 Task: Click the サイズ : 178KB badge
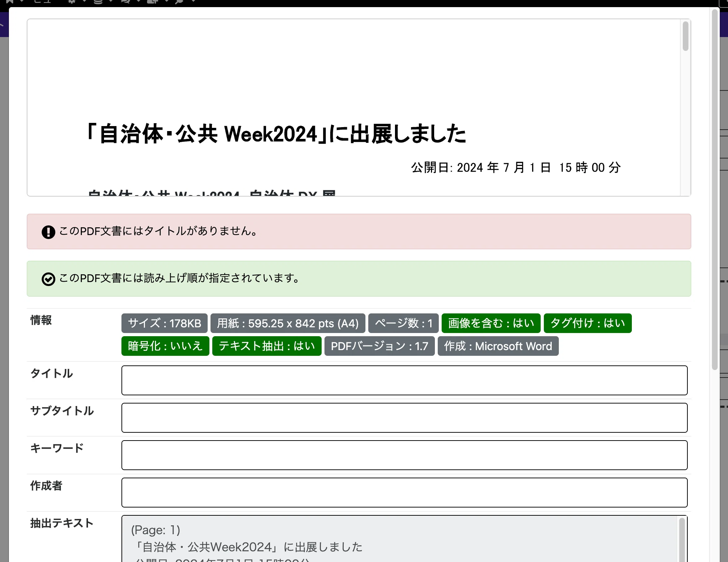[165, 323]
